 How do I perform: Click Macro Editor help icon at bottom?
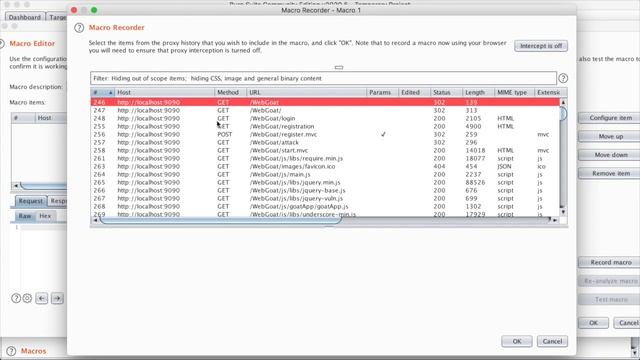pyautogui.click(x=16, y=298)
